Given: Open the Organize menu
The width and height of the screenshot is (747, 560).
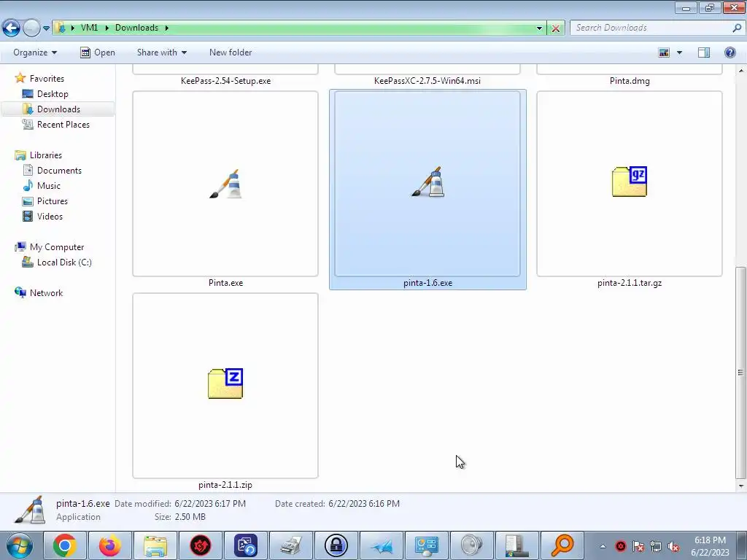Looking at the screenshot, I should [35, 52].
